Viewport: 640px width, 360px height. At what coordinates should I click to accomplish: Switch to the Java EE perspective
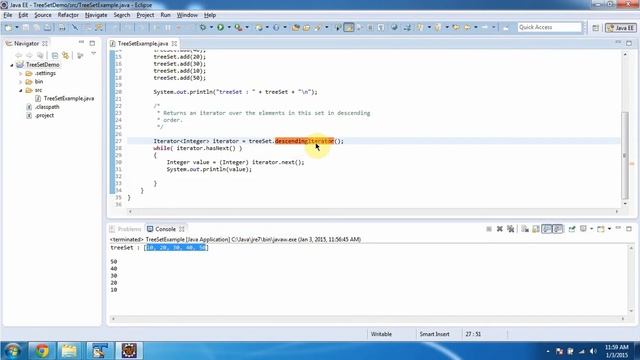click(620, 28)
